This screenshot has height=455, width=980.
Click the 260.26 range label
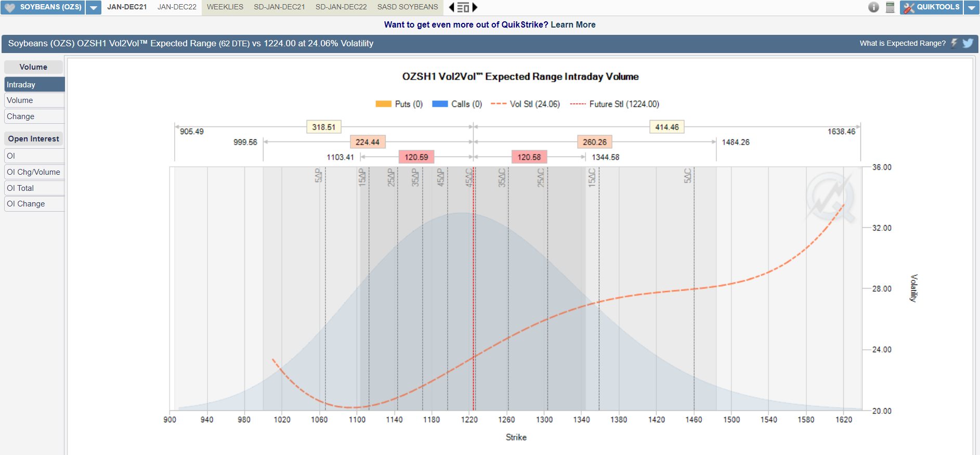tap(595, 142)
